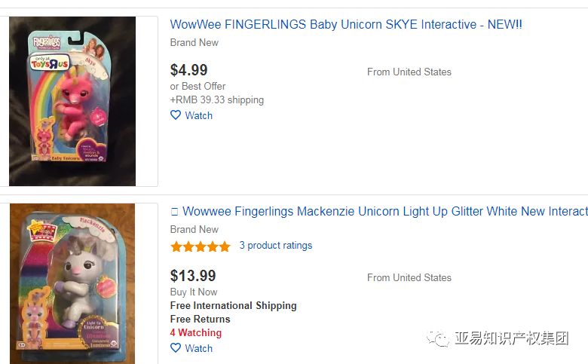Click the 'Free International Shipping' text
This screenshot has height=364, width=588.
[234, 305]
